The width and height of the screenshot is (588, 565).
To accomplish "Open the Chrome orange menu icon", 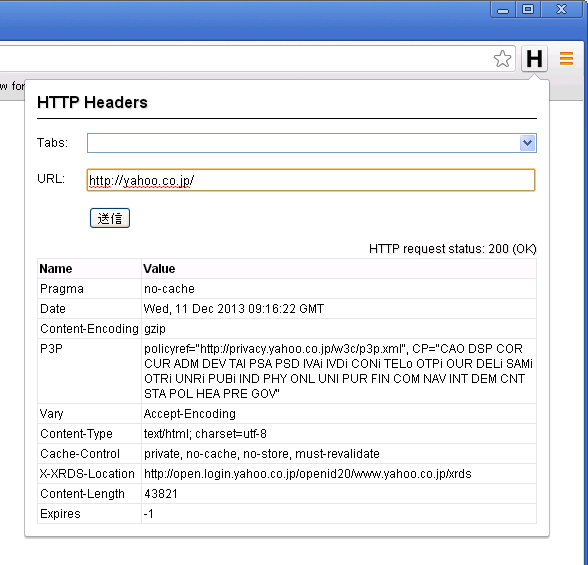I will 566,58.
